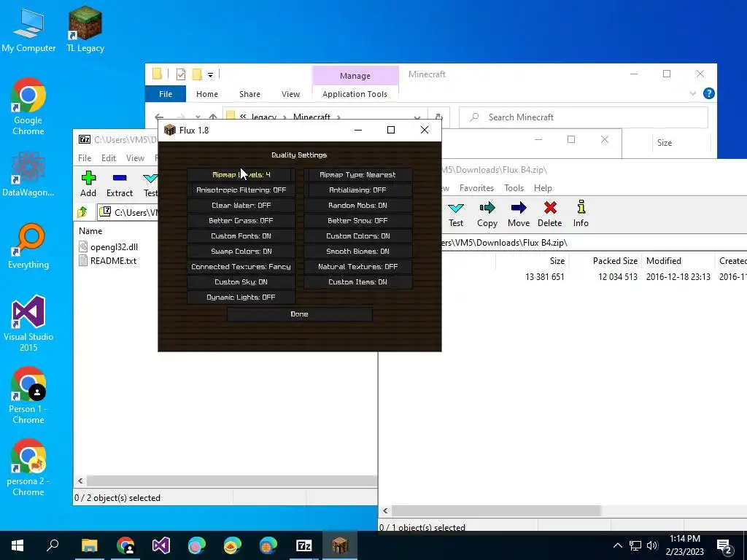Click Swamp Colors button
The width and height of the screenshot is (747, 560).
[241, 251]
